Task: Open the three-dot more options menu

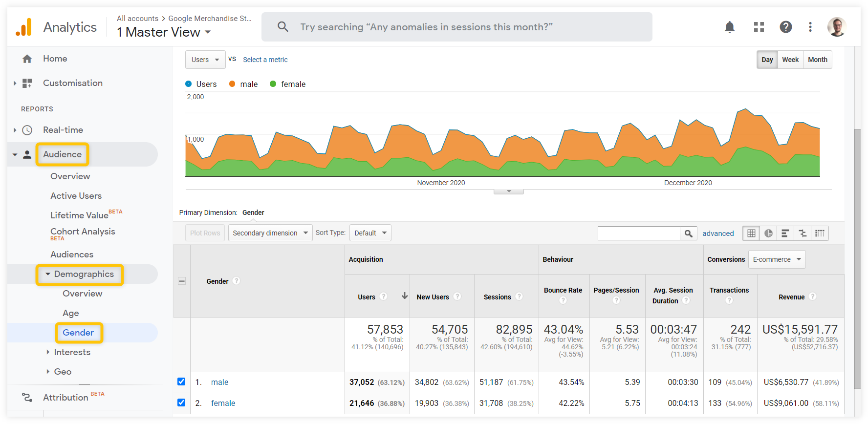Action: [x=810, y=27]
